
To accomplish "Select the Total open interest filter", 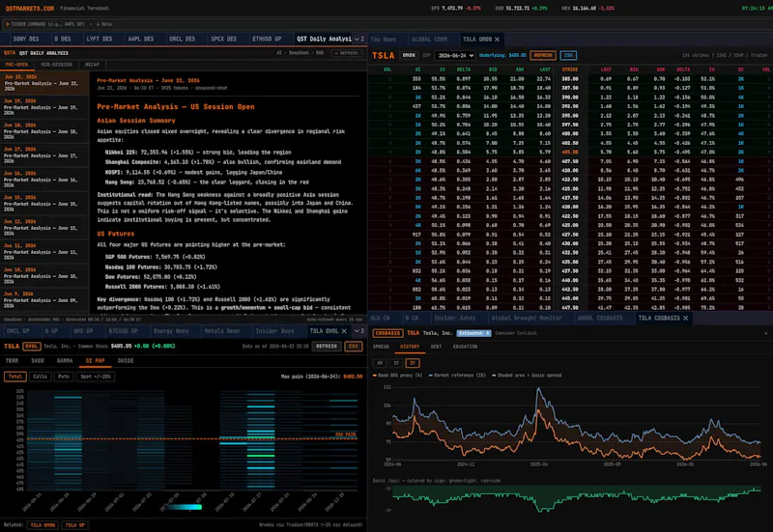I will (15, 377).
